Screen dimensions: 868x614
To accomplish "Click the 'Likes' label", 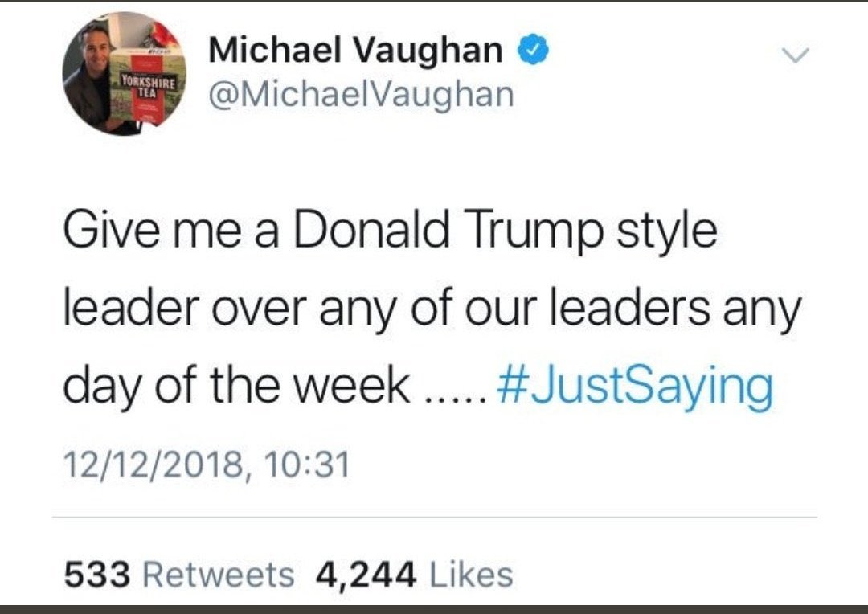I will 472,574.
